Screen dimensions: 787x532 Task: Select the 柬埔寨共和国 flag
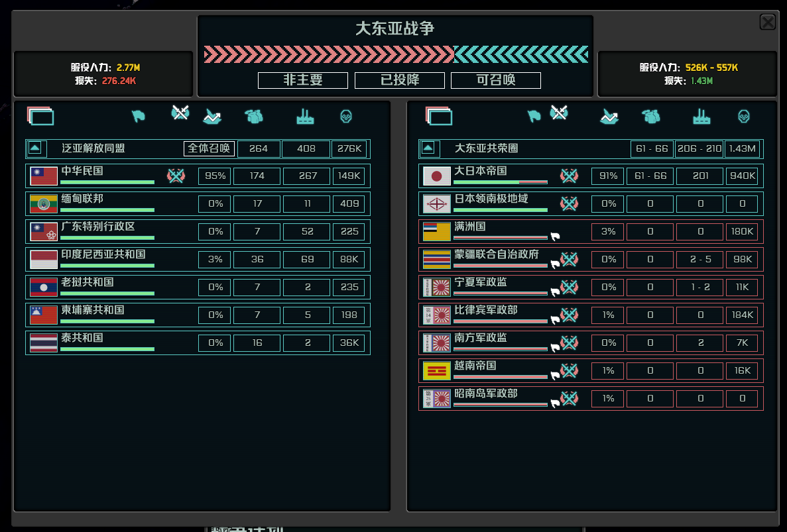point(44,315)
